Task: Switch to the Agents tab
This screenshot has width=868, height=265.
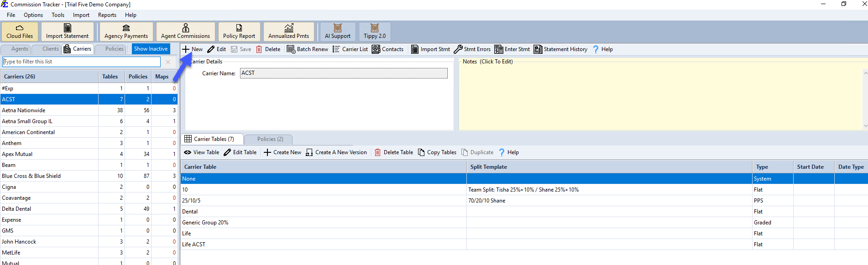Action: [16, 49]
